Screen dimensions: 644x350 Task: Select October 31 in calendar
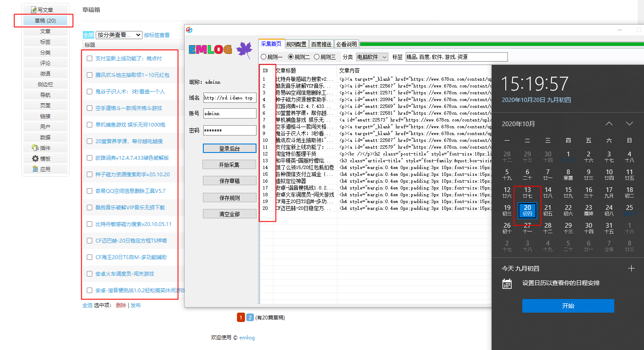tap(609, 228)
